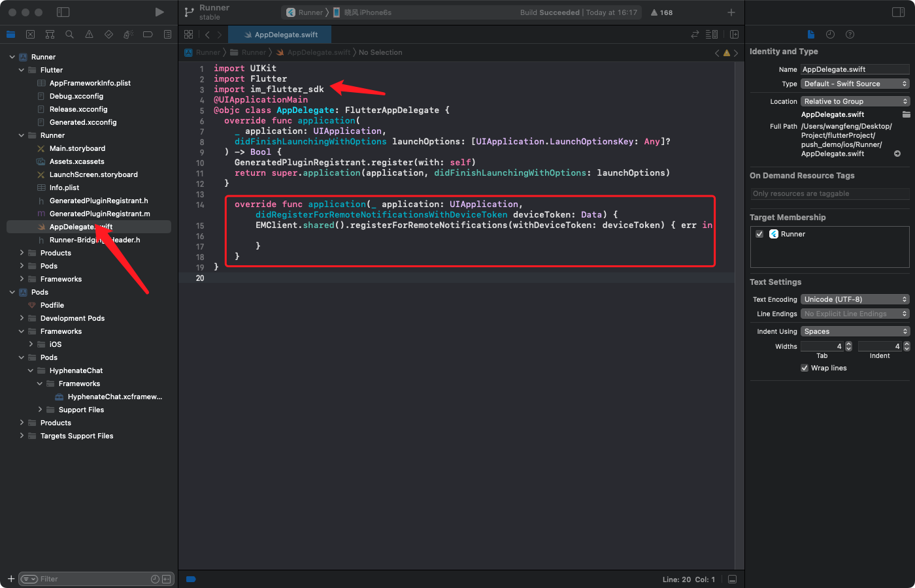Open the Type dropdown Default - Swift Source
Viewport: 915px width, 588px height.
point(855,84)
